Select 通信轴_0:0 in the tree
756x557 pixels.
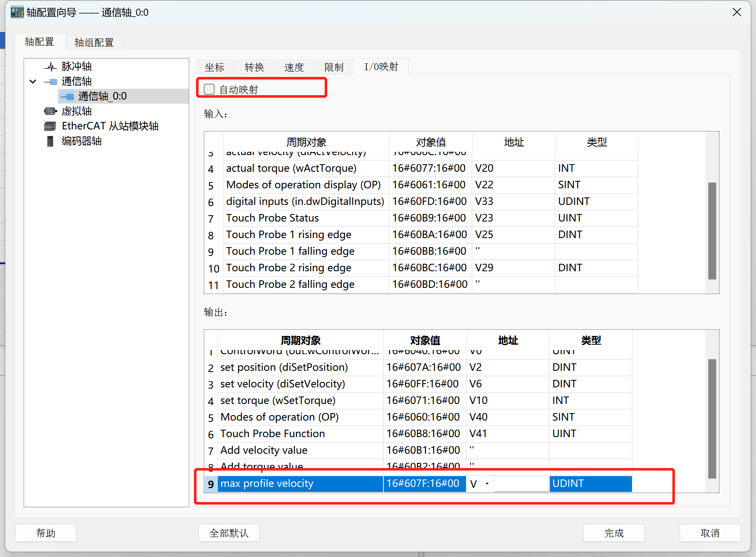click(102, 96)
